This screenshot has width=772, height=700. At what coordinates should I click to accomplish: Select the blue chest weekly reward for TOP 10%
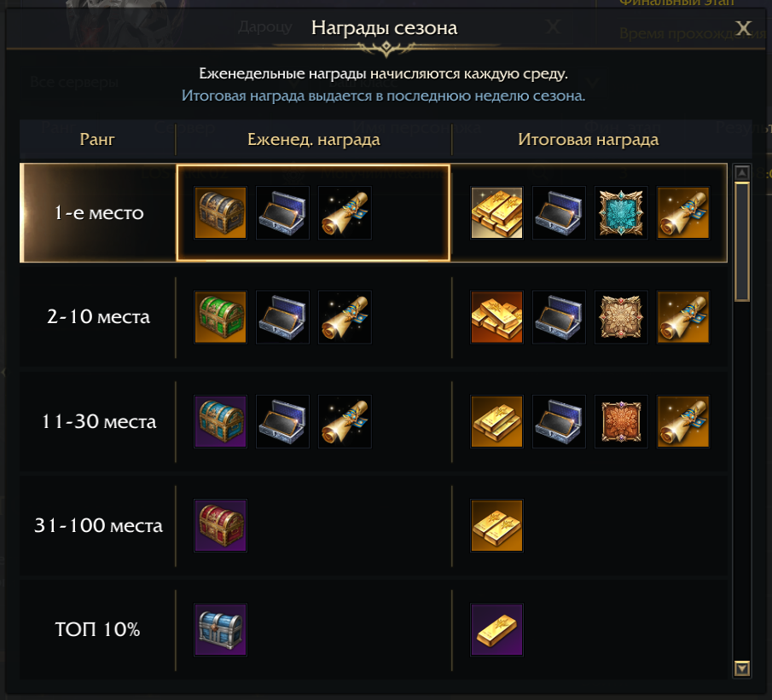coord(220,629)
